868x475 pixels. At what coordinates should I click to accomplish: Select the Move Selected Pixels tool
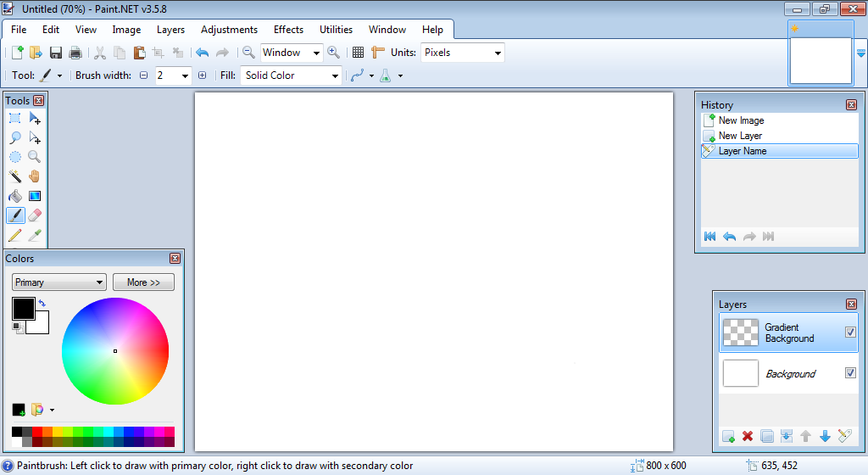point(34,119)
